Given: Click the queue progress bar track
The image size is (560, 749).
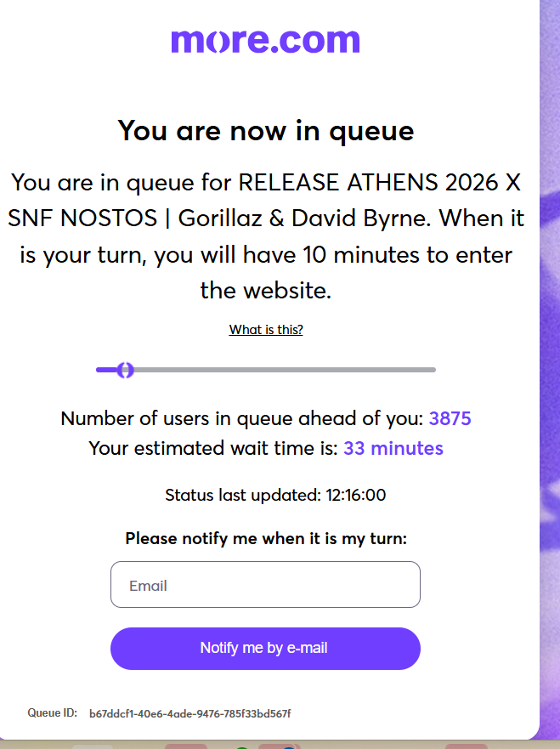Looking at the screenshot, I should click(x=280, y=370).
